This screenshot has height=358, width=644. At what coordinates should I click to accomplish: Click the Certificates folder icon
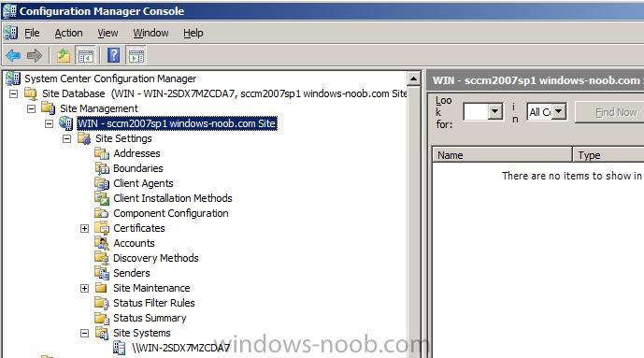[x=102, y=228]
